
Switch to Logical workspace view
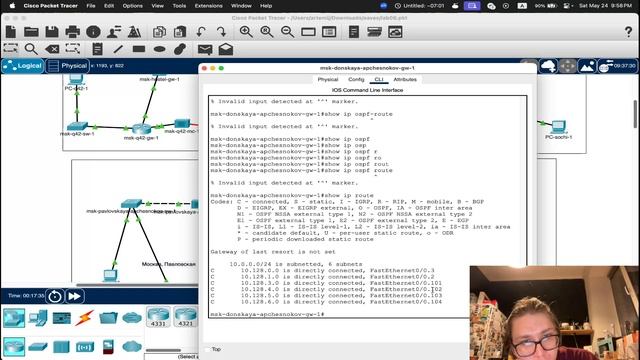(x=23, y=66)
